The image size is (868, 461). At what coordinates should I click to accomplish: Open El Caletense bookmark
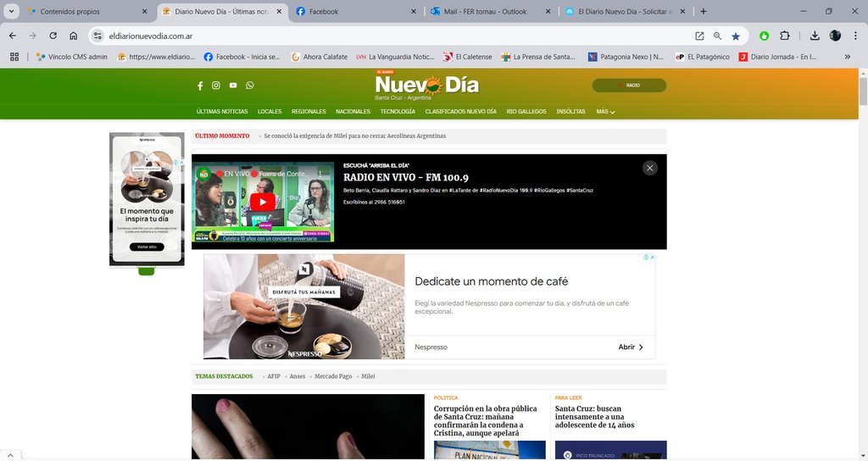tap(468, 57)
